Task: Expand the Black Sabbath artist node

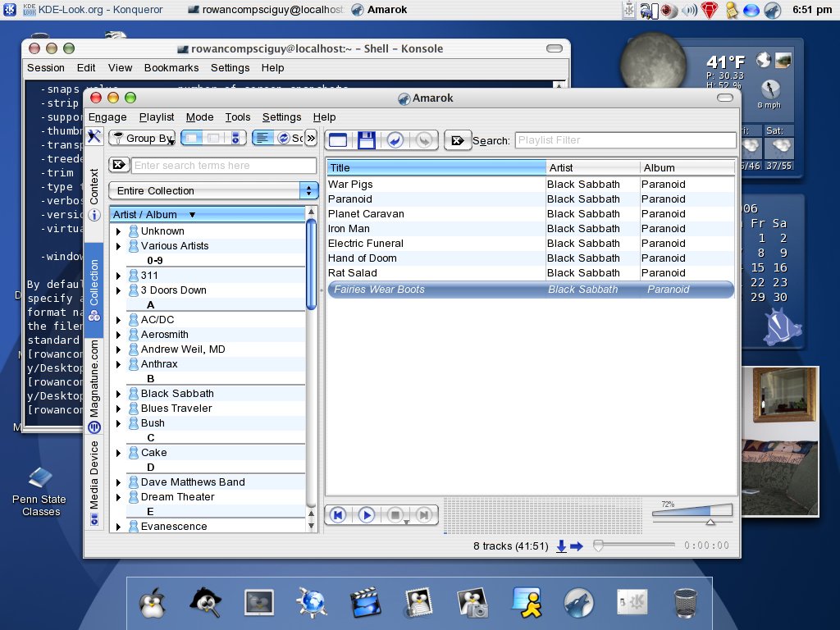Action: pos(118,395)
